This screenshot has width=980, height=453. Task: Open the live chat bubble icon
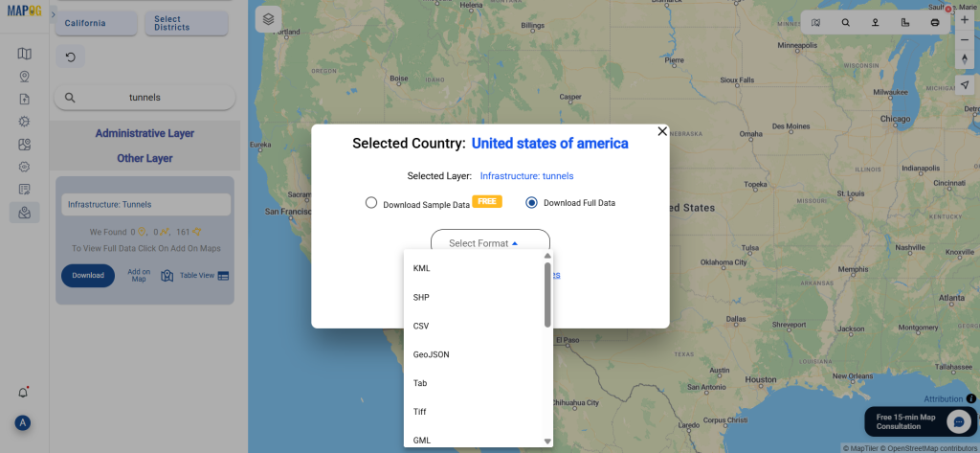958,421
